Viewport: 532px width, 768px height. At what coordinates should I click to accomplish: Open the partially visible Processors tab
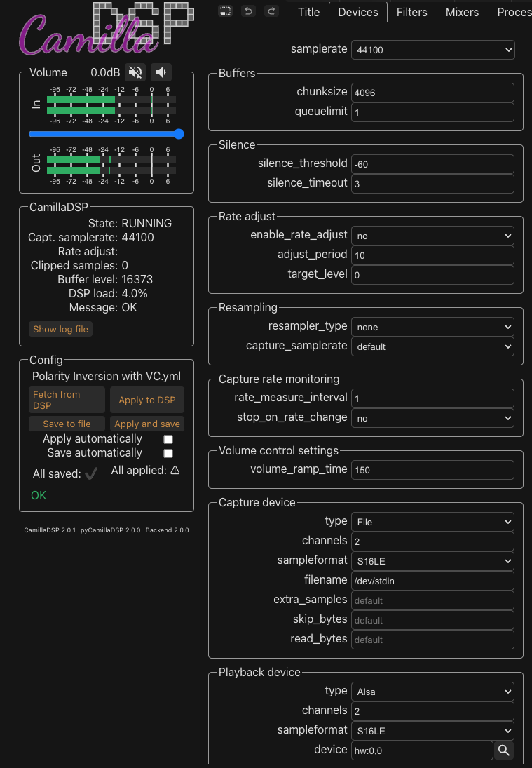[x=514, y=12]
